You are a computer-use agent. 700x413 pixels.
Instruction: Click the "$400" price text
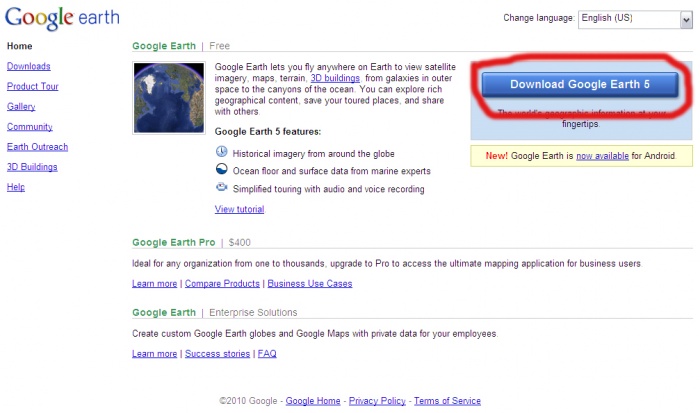240,242
